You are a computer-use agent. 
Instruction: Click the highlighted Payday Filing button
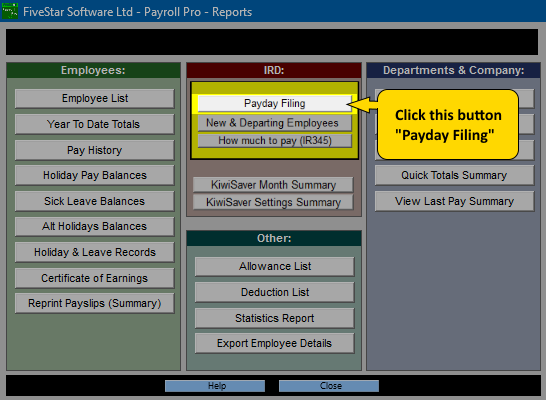275,103
